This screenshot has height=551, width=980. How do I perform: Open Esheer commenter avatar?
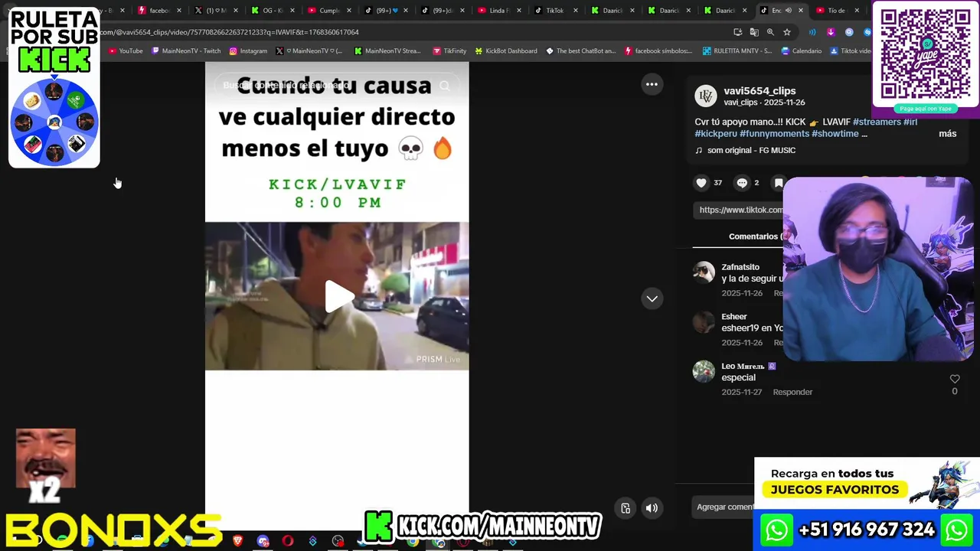pyautogui.click(x=704, y=322)
